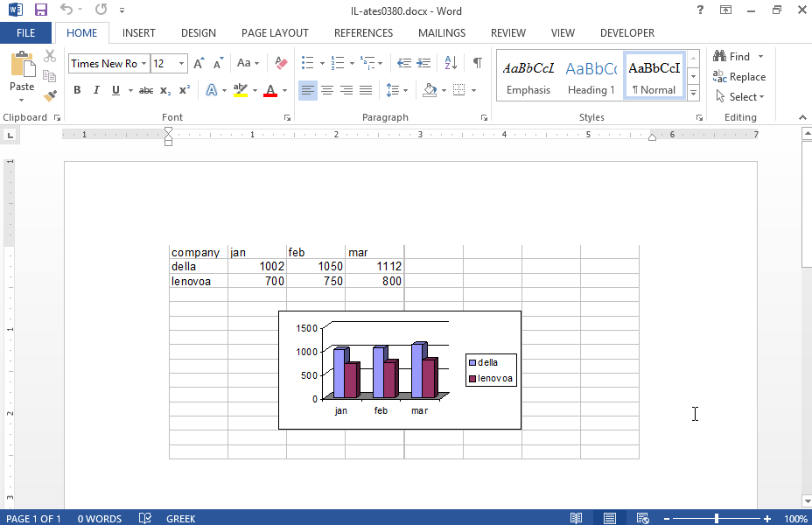
Task: Cut selection with the scissors icon
Action: click(x=50, y=56)
